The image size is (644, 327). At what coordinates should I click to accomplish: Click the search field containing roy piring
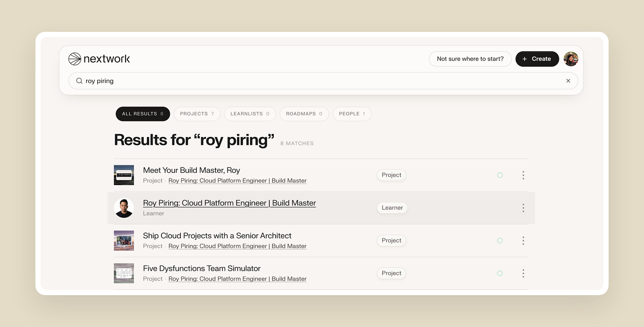[323, 81]
